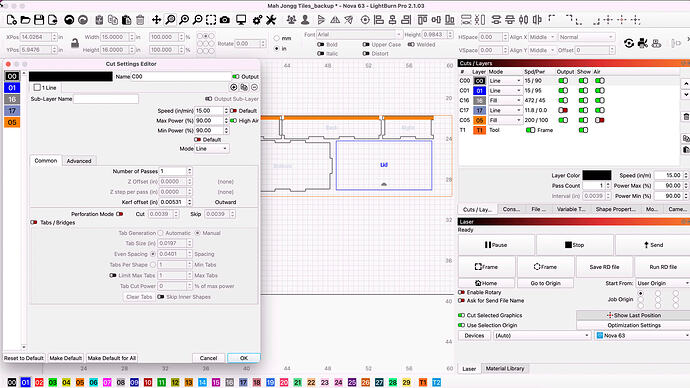Click the Redo icon
The height and width of the screenshot is (388, 690).
tap(83, 20)
